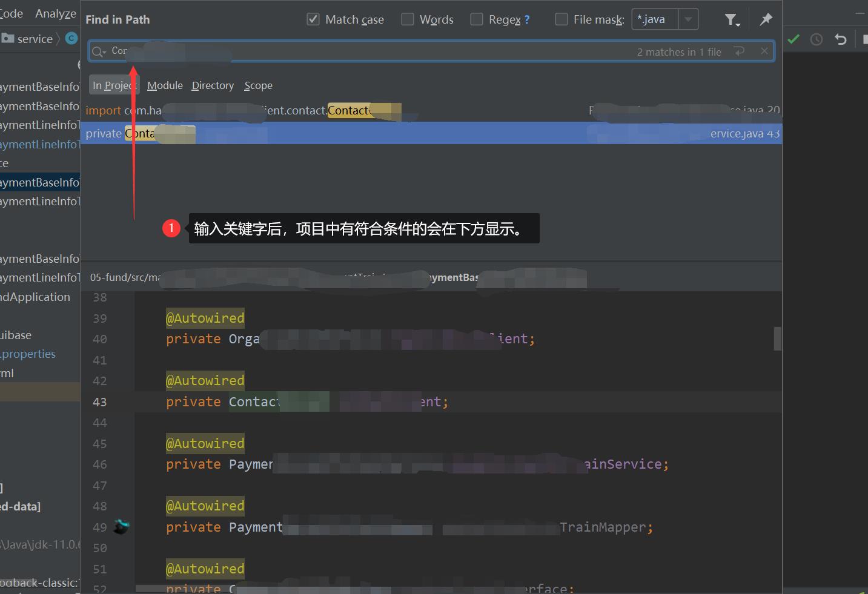
Task: Select the Directory scope tab
Action: coord(213,85)
